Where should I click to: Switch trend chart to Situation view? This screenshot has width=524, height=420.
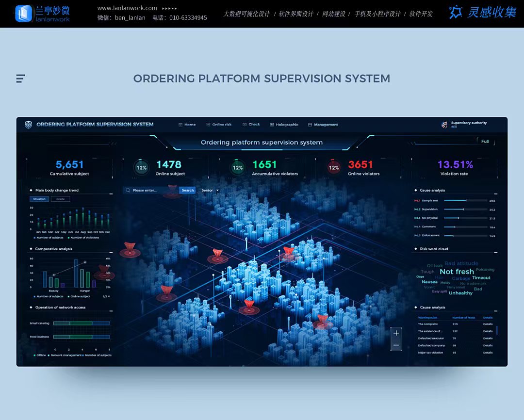[x=39, y=199]
